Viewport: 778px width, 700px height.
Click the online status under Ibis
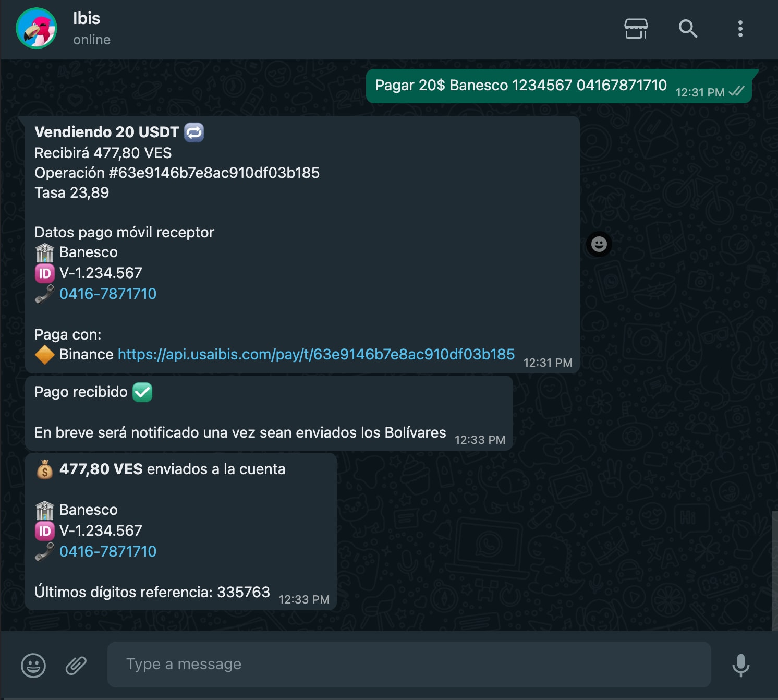92,40
